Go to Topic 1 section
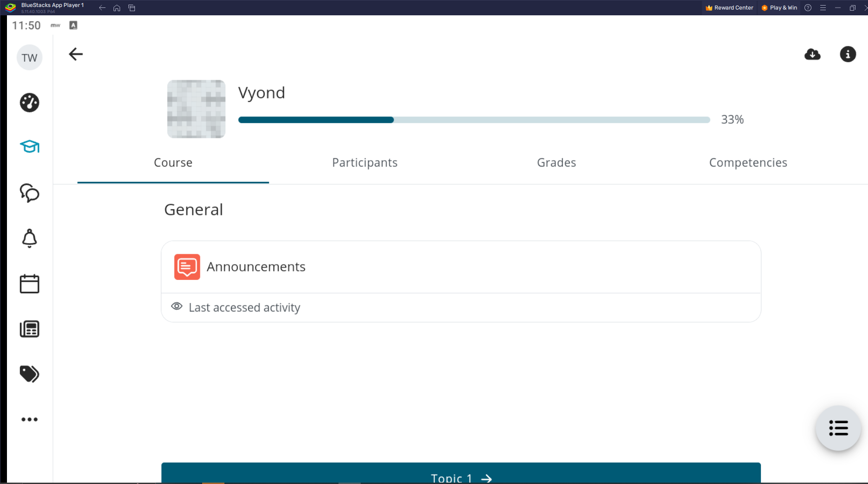Image resolution: width=868 pixels, height=484 pixels. pyautogui.click(x=461, y=473)
